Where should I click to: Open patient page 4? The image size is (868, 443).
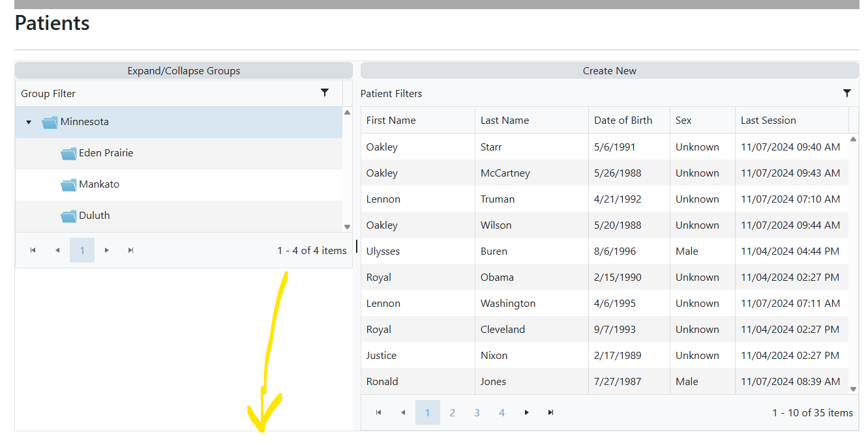(501, 412)
